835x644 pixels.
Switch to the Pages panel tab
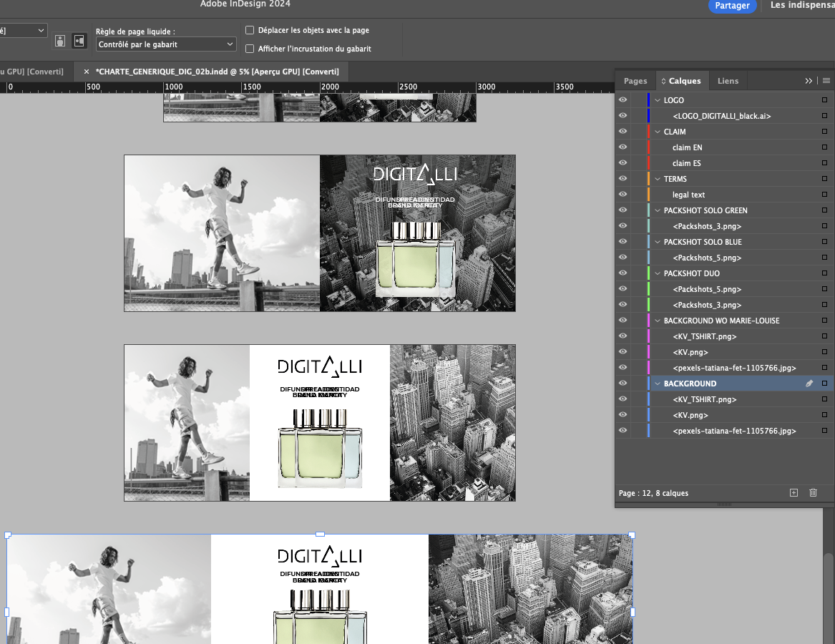[635, 81]
